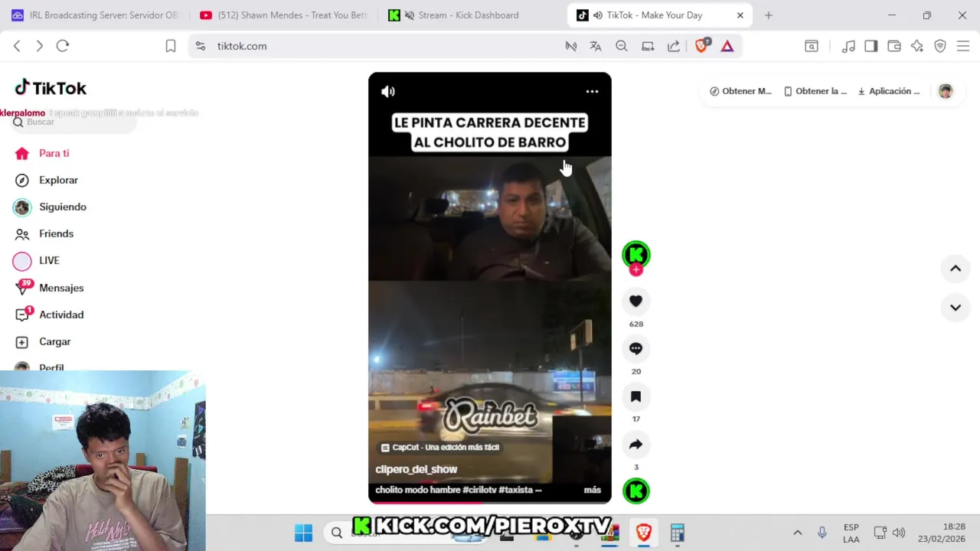Switch to Shawn Mendes YouTube tab

[283, 15]
